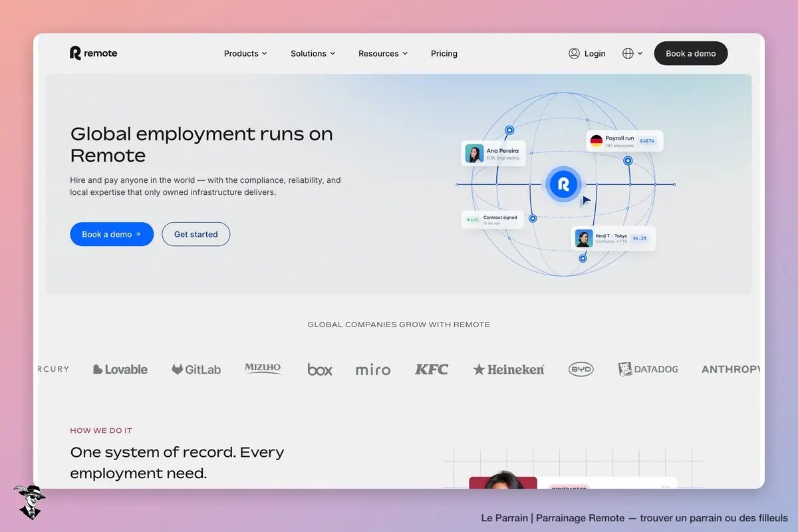Click the user account icon beside Login
The image size is (798, 532).
point(575,53)
